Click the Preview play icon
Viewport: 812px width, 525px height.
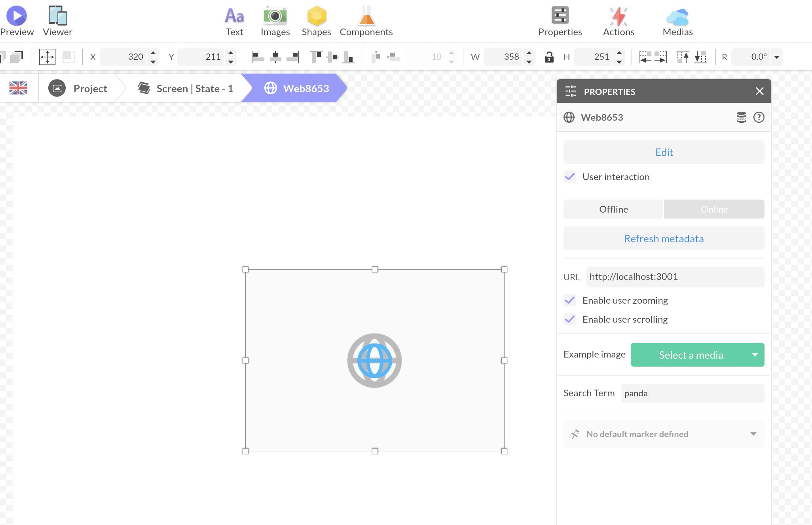coord(17,16)
